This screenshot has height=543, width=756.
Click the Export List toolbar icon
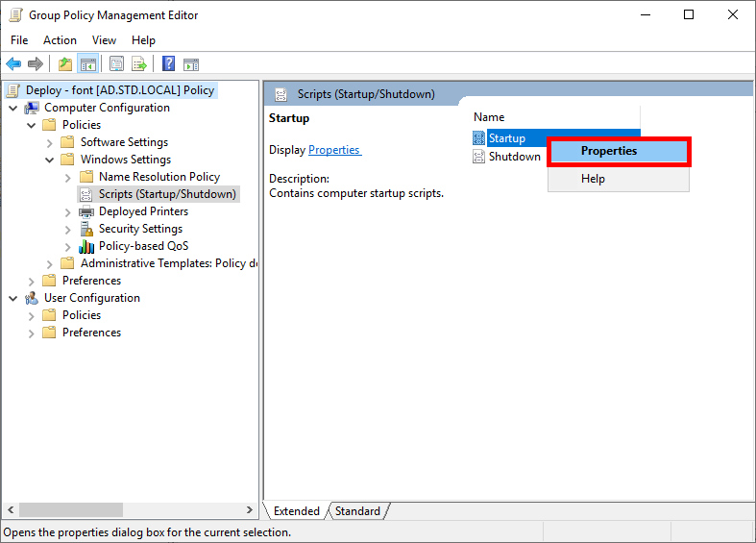click(139, 64)
